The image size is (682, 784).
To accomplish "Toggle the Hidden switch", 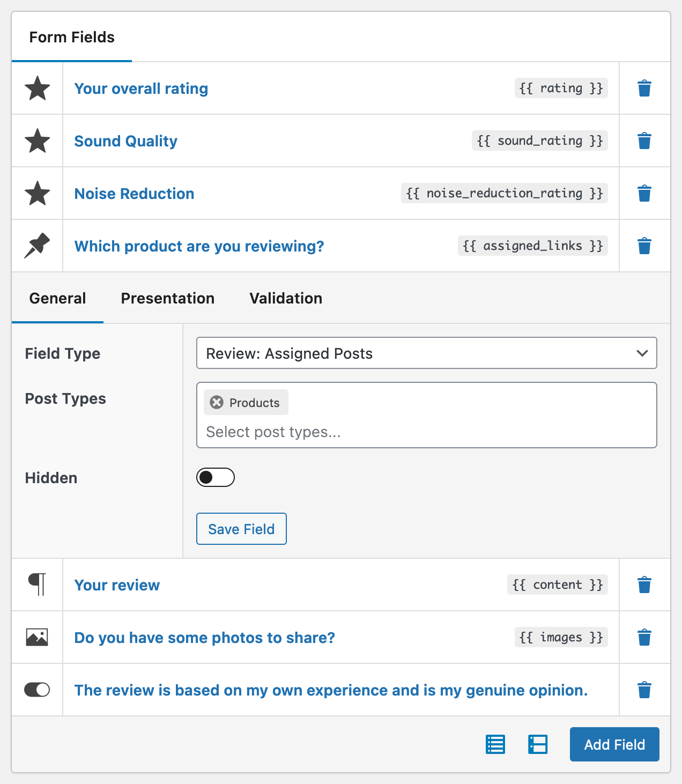I will (x=215, y=477).
